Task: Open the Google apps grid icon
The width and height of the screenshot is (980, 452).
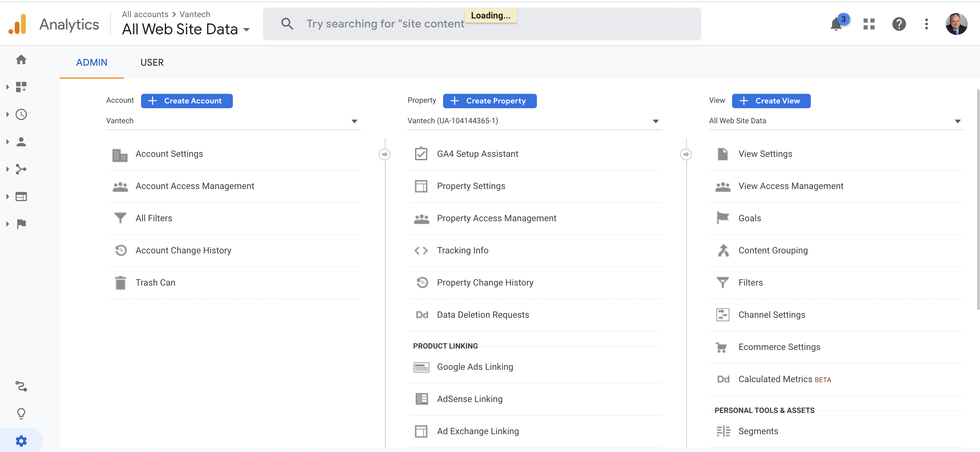Action: [869, 24]
